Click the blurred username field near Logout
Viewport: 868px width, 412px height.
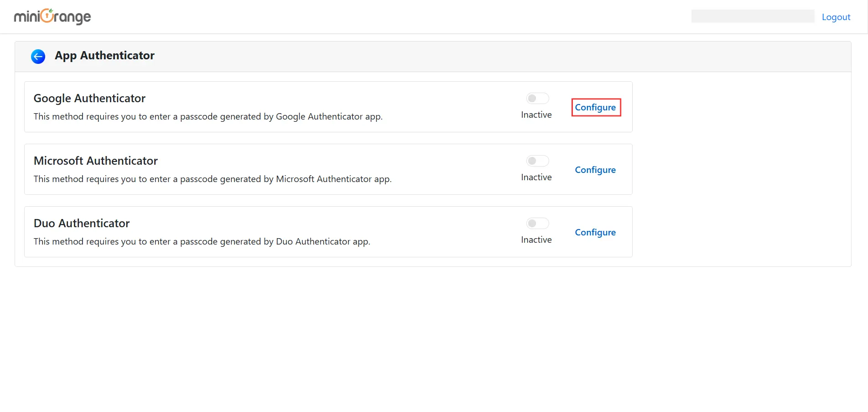pyautogui.click(x=753, y=16)
